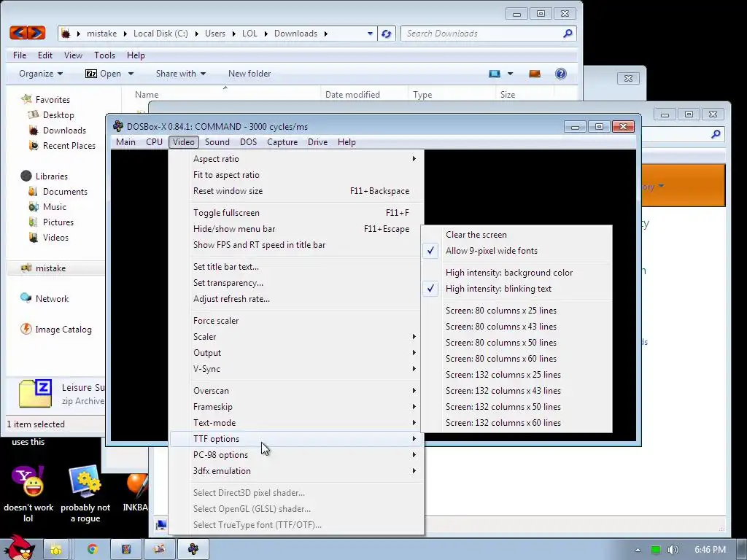This screenshot has height=560, width=747.
Task: Click the Angry Birds start button
Action: tap(20, 548)
